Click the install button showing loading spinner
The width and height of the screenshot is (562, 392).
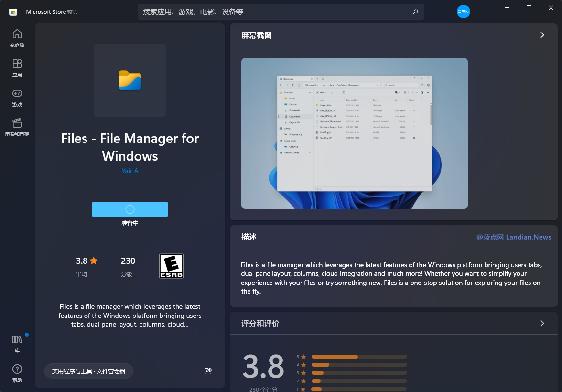click(x=130, y=209)
